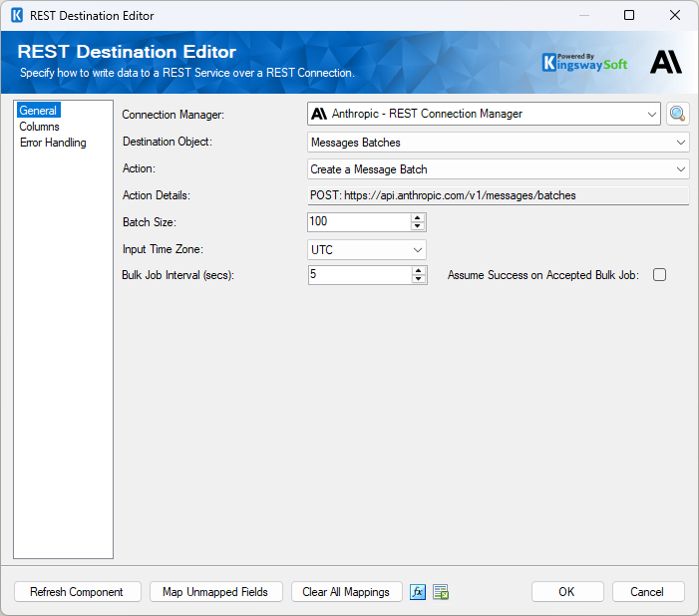Click into the Bulk Job Interval field
699x616 pixels.
360,275
